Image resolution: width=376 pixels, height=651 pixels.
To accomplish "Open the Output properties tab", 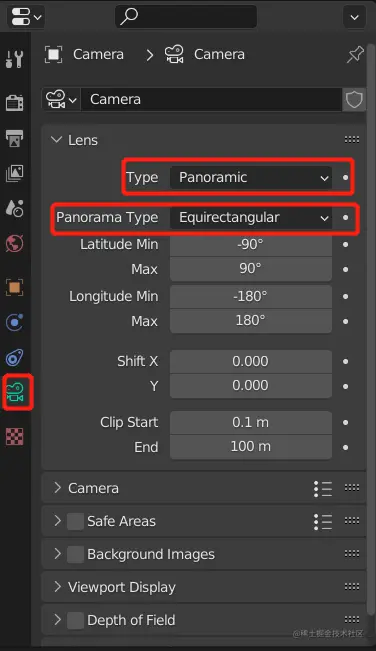I will point(15,138).
